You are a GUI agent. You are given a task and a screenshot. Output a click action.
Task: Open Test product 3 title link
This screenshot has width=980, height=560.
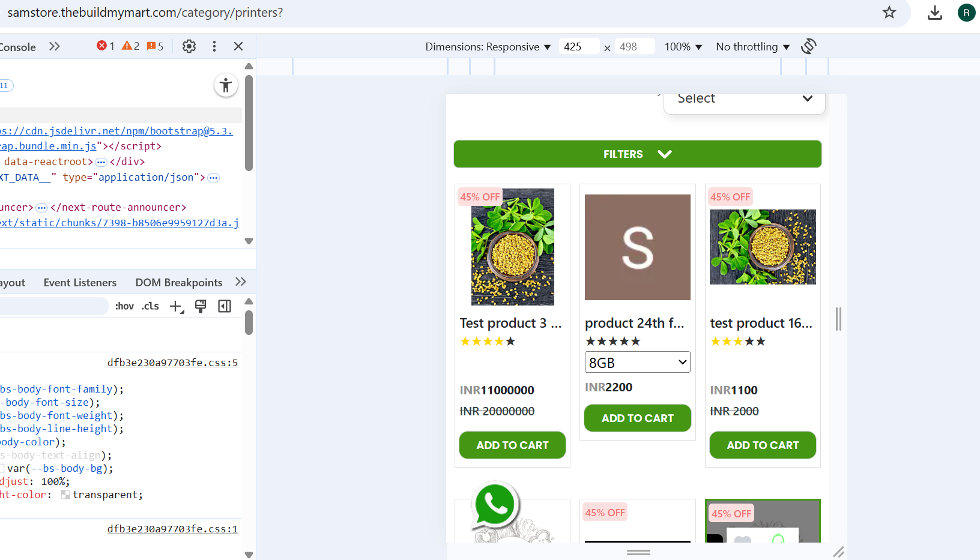[x=511, y=323]
